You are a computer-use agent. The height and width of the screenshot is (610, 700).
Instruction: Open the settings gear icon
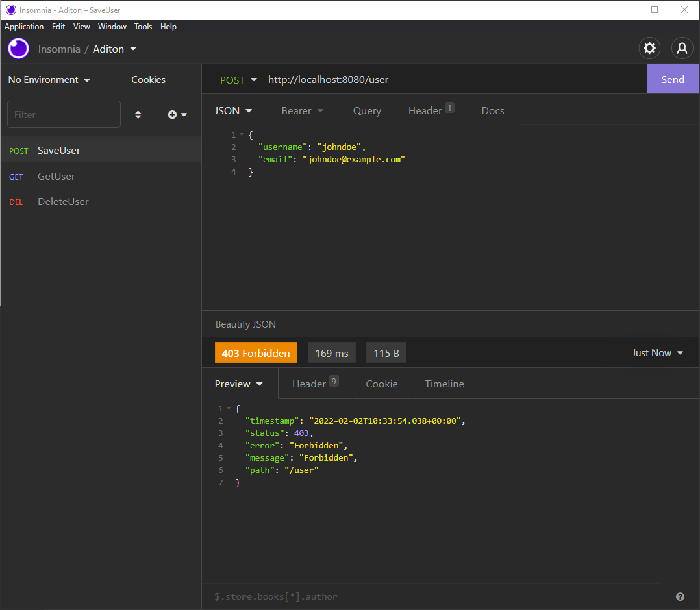coord(649,48)
